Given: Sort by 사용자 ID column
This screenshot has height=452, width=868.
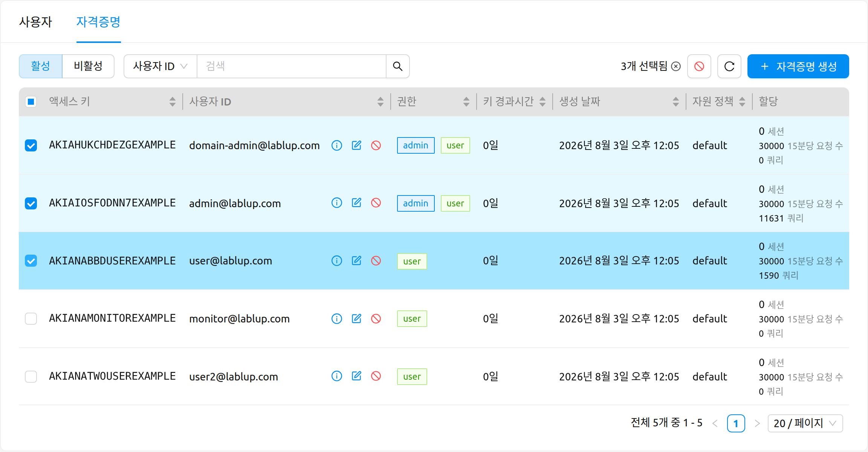Looking at the screenshot, I should 381,102.
